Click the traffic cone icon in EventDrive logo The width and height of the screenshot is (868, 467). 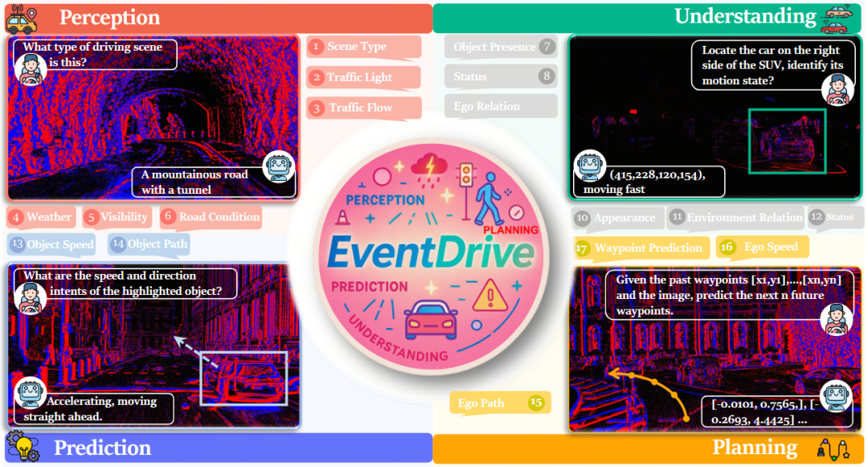[x=342, y=218]
